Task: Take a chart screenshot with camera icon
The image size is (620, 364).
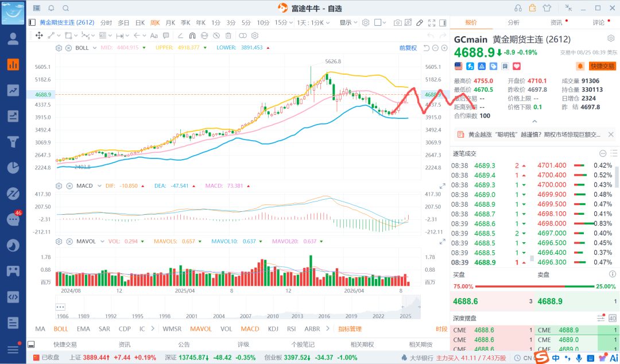Action: 397,22
